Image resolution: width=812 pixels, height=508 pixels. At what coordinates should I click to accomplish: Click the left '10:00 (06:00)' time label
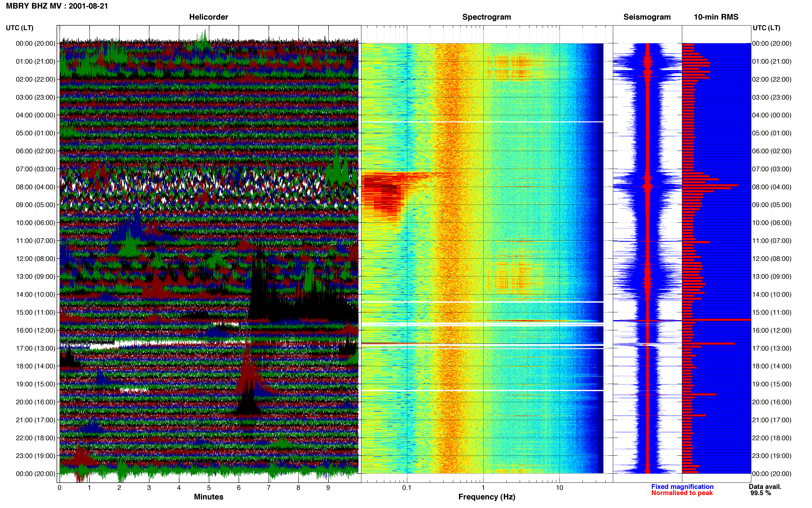coord(36,223)
